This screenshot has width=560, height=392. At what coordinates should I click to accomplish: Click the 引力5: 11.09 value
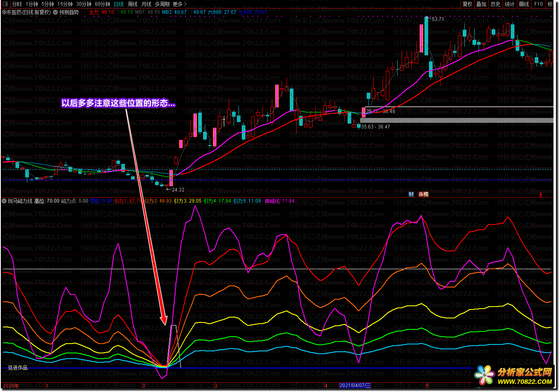247,201
